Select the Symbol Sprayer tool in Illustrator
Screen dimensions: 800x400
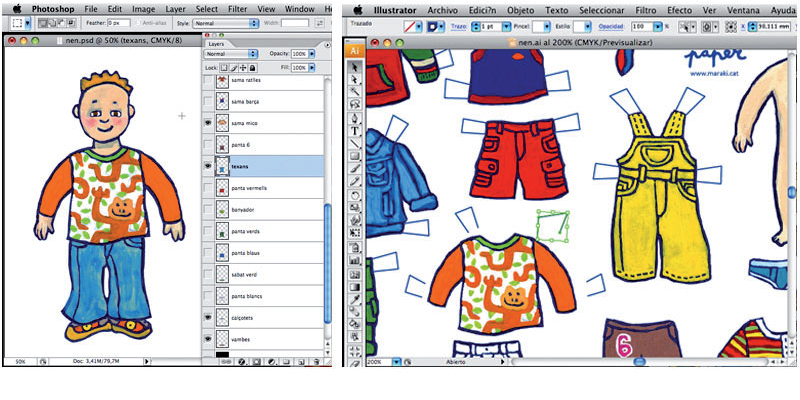(355, 247)
